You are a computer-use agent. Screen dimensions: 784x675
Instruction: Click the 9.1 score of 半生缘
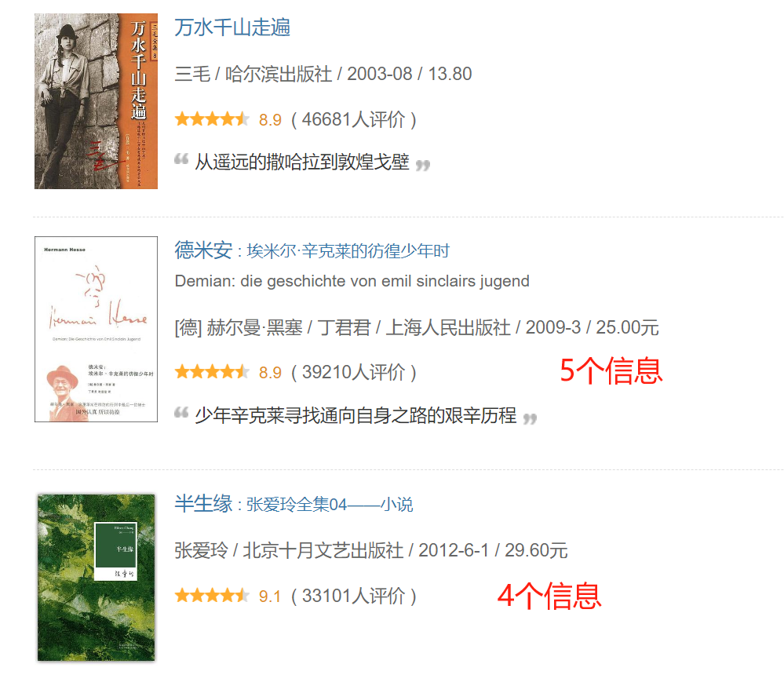tap(270, 596)
